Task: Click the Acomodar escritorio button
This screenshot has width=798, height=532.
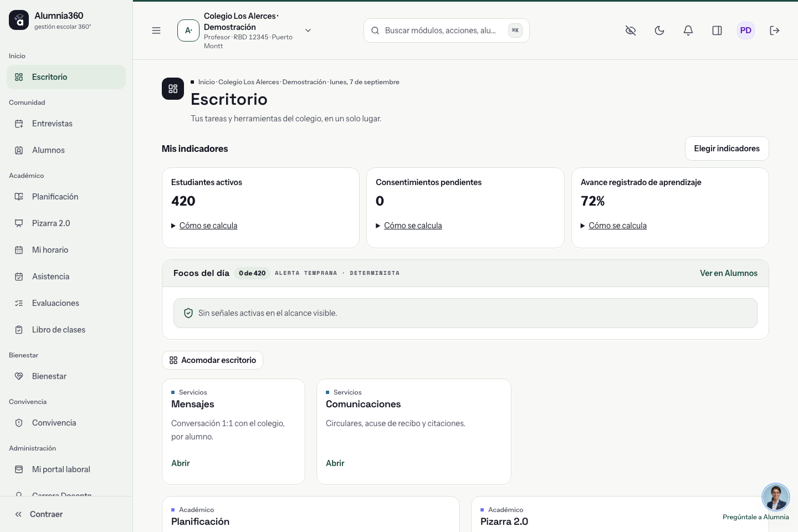Action: tap(212, 360)
